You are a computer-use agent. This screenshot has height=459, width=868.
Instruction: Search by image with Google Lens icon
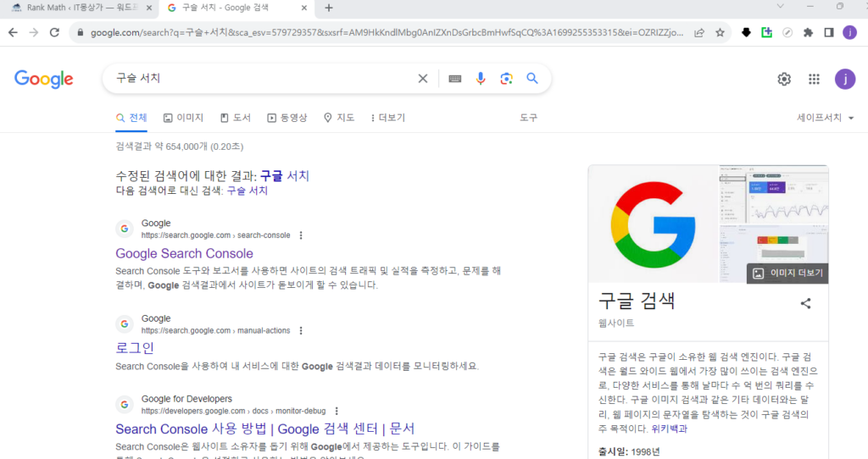(x=506, y=79)
